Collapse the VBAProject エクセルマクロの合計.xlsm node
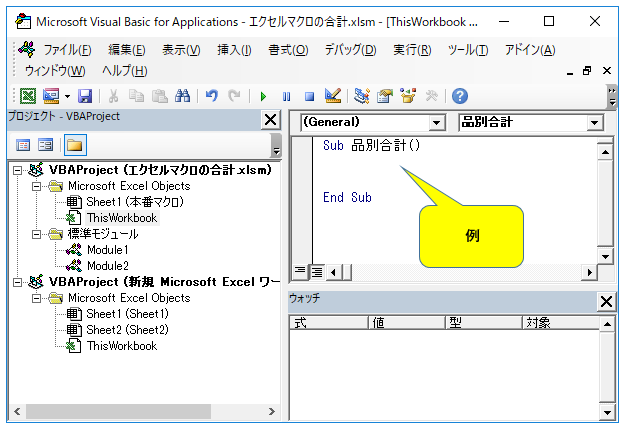This screenshot has width=626, height=430. point(17,170)
